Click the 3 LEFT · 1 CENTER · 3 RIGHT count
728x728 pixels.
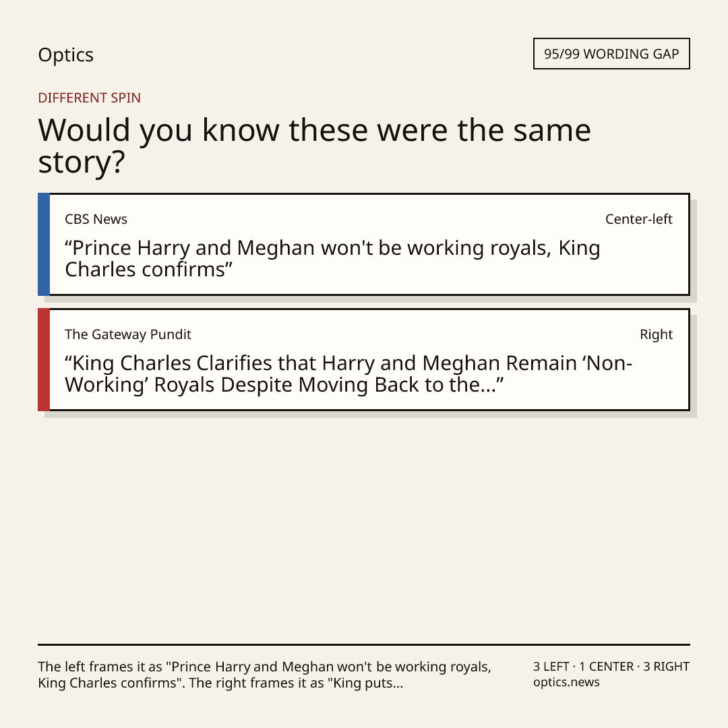click(611, 667)
